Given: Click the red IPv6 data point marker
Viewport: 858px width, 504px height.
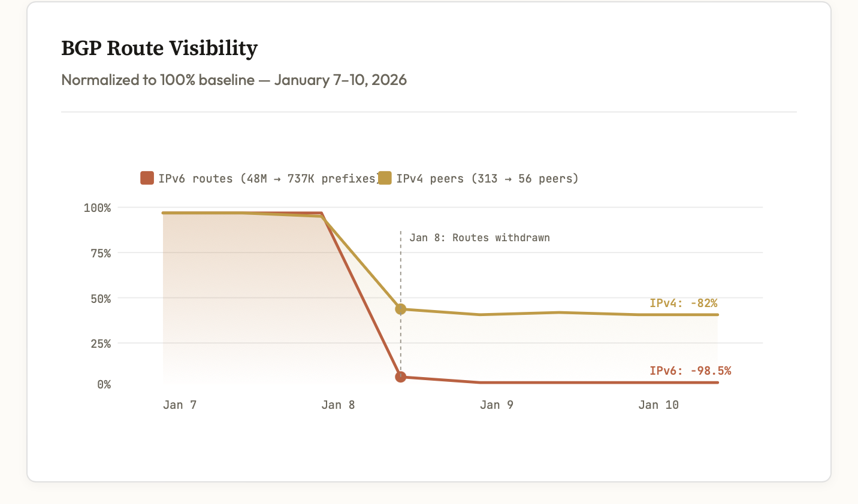Looking at the screenshot, I should [401, 377].
